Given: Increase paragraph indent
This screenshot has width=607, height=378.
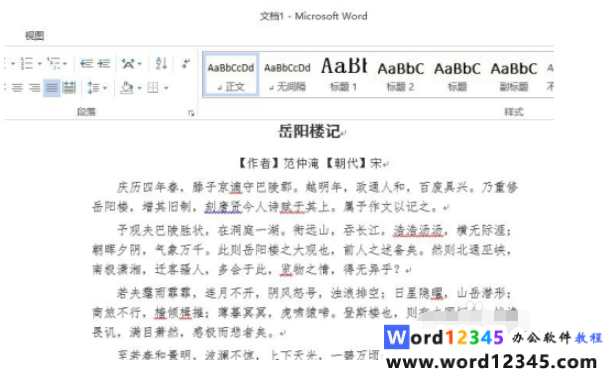Looking at the screenshot, I should pyautogui.click(x=104, y=63).
